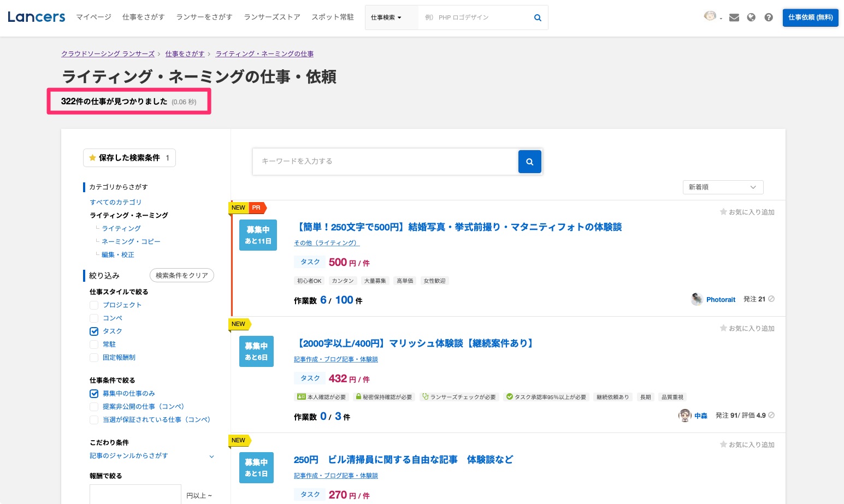Open 保存した検索条件 button
This screenshot has height=504, width=844.
129,158
